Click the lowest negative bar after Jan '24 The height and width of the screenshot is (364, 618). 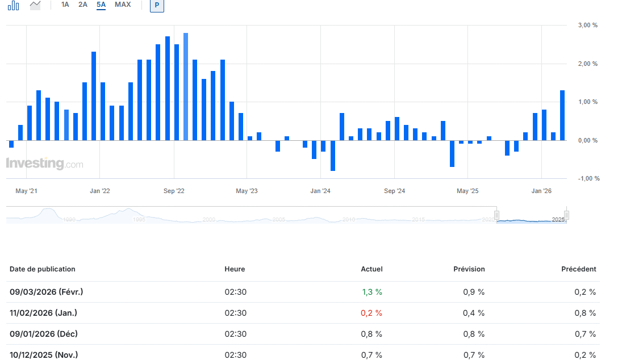[332, 155]
